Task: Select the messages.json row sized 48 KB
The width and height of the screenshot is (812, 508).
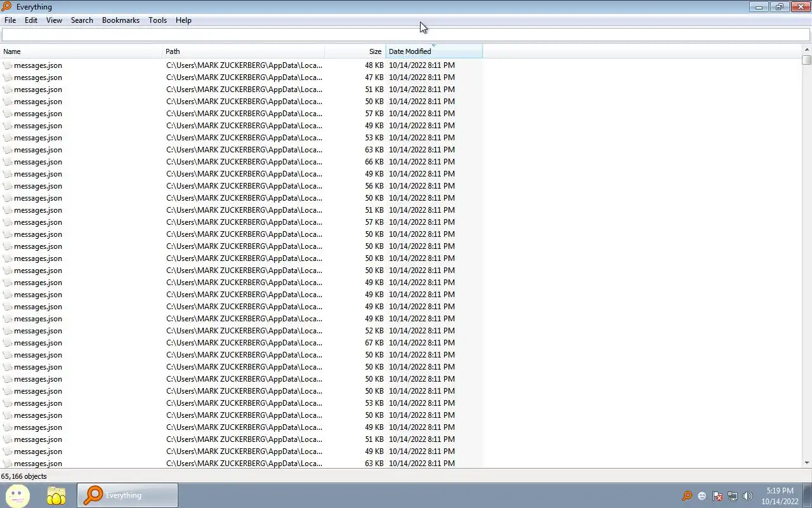Action: click(x=241, y=65)
